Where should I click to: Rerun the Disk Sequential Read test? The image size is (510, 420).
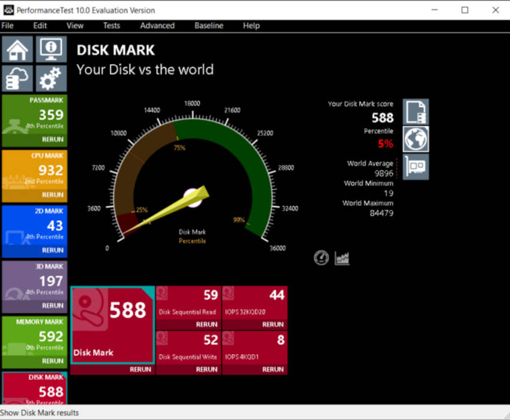point(206,324)
